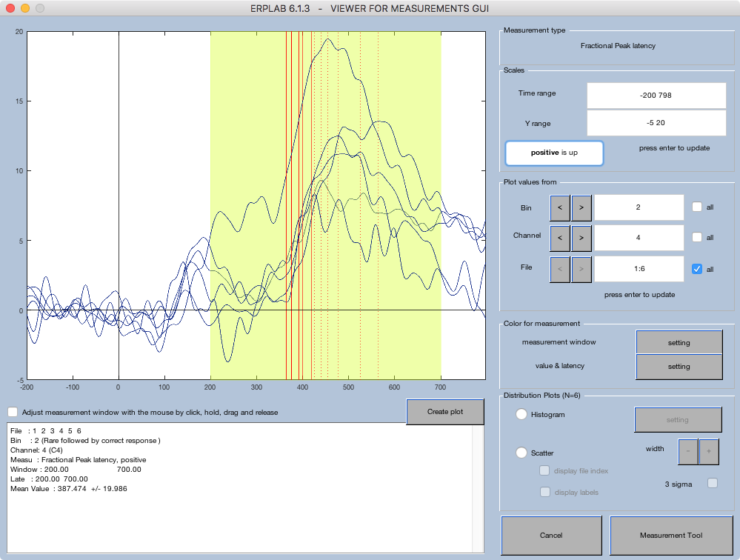Open the 'positive is up' polarity selector

tap(554, 153)
